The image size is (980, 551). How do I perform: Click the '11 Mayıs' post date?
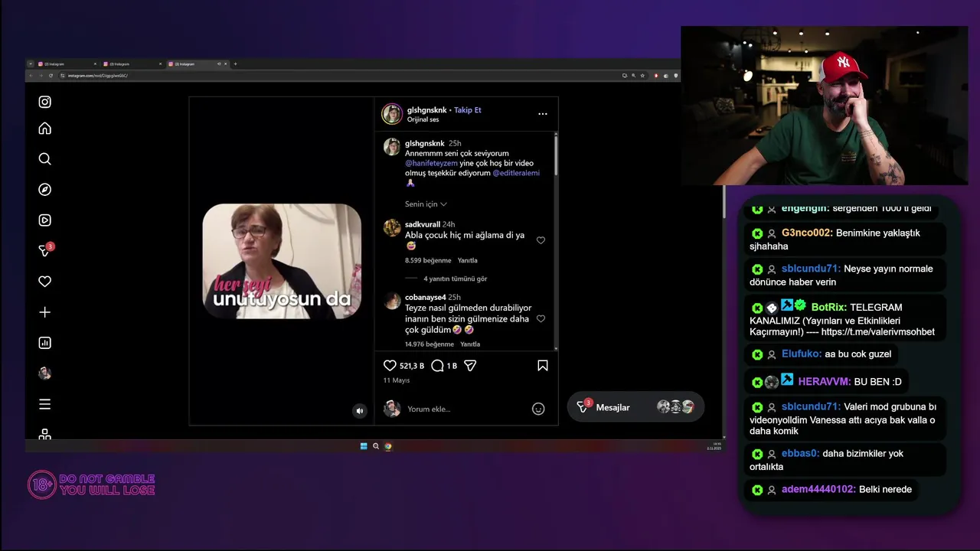(397, 380)
